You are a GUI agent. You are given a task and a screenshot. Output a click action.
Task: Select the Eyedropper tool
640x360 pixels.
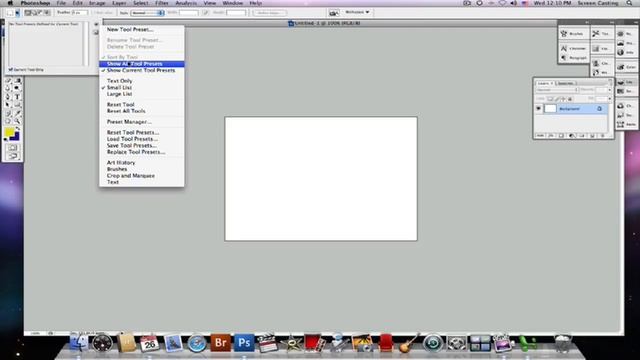pyautogui.click(x=18, y=113)
